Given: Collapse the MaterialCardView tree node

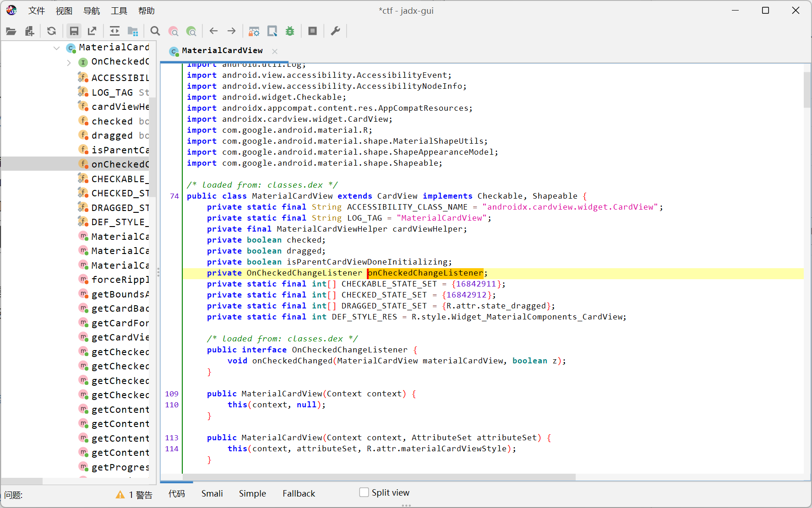Looking at the screenshot, I should 56,48.
